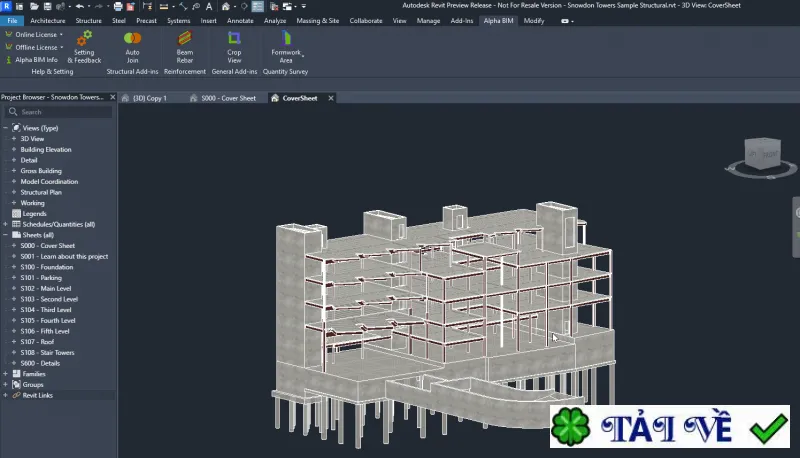This screenshot has height=458, width=800.
Task: Click the Print icon in quick access toolbar
Action: pos(118,6)
